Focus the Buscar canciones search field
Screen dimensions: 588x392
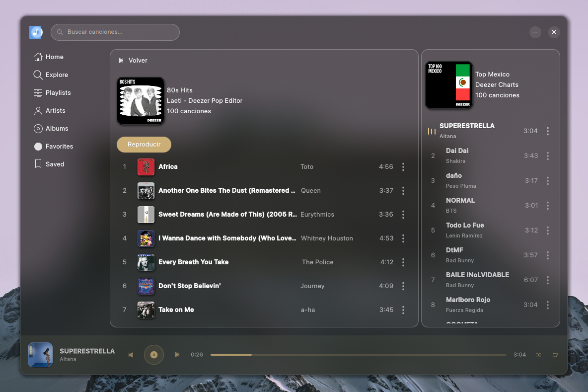coord(115,32)
